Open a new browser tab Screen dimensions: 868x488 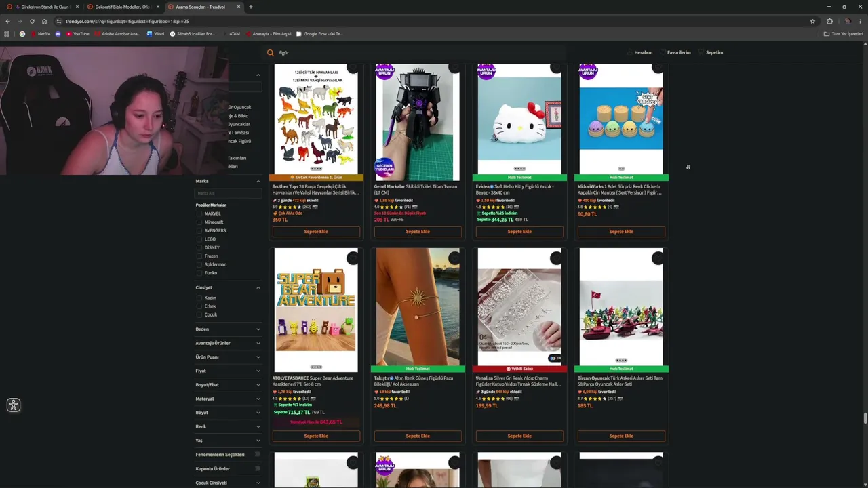pos(251,7)
